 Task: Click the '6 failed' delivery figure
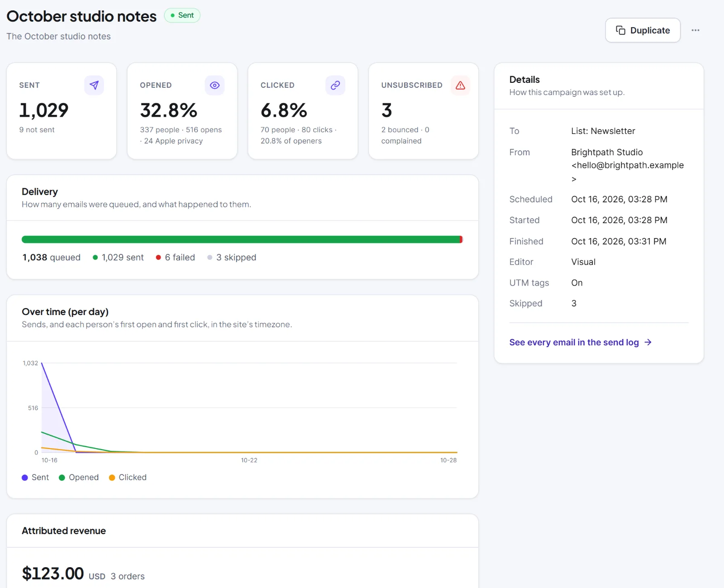click(x=176, y=258)
